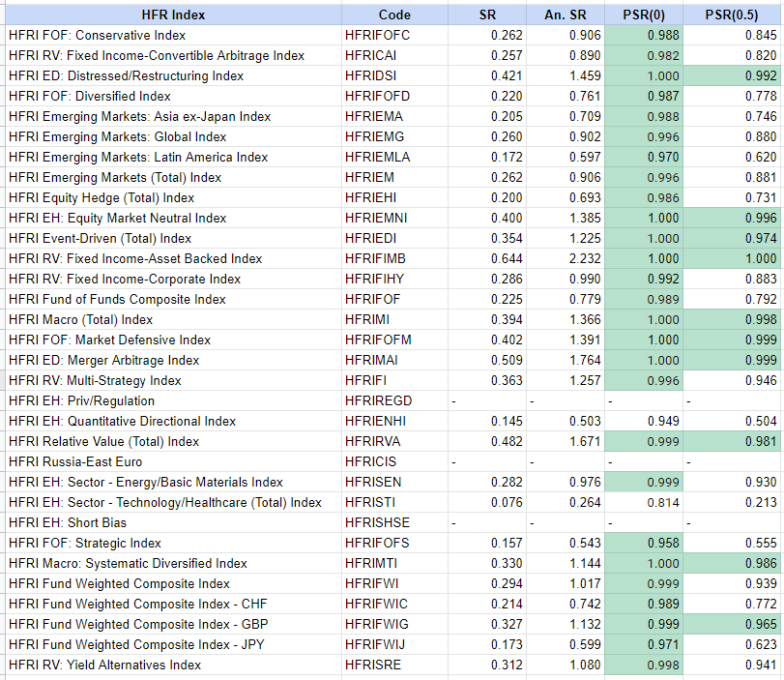Click the code cell "HFRIEHI"
Viewport: 784px width, 680px height.
(x=394, y=198)
